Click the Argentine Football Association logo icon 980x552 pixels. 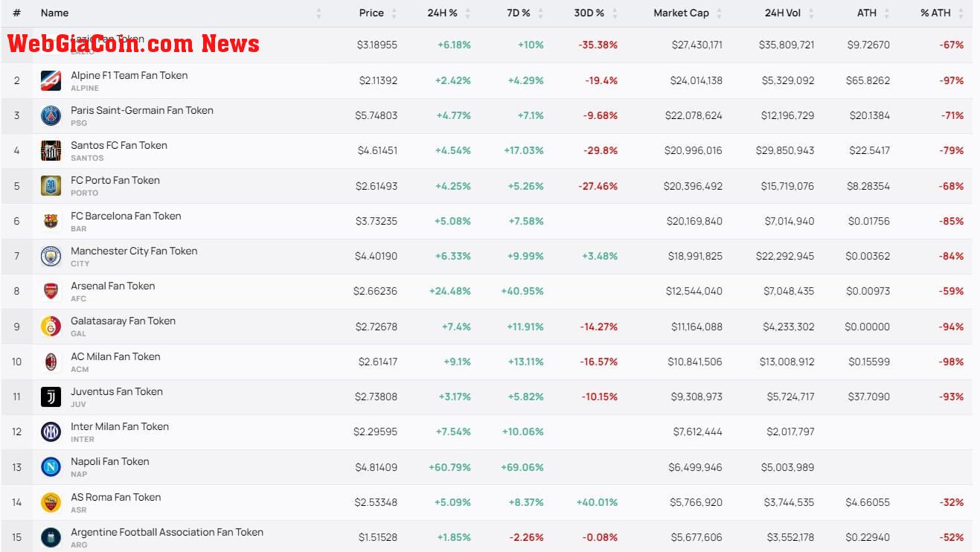click(51, 537)
